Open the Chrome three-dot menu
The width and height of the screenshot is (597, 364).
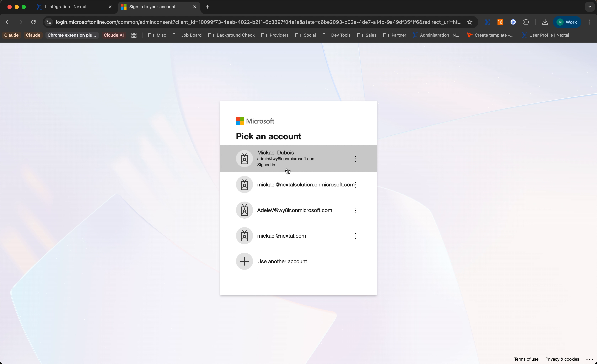tap(589, 22)
